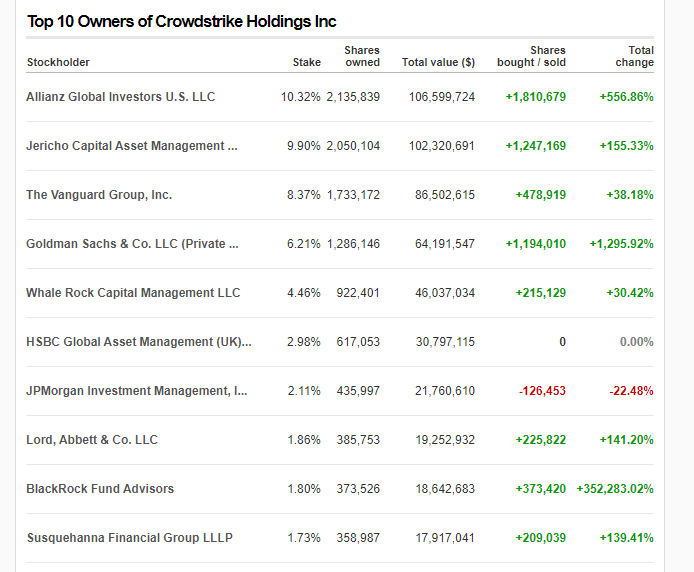This screenshot has width=694, height=572.
Task: Click total value 18,642,683
Action: coord(445,489)
